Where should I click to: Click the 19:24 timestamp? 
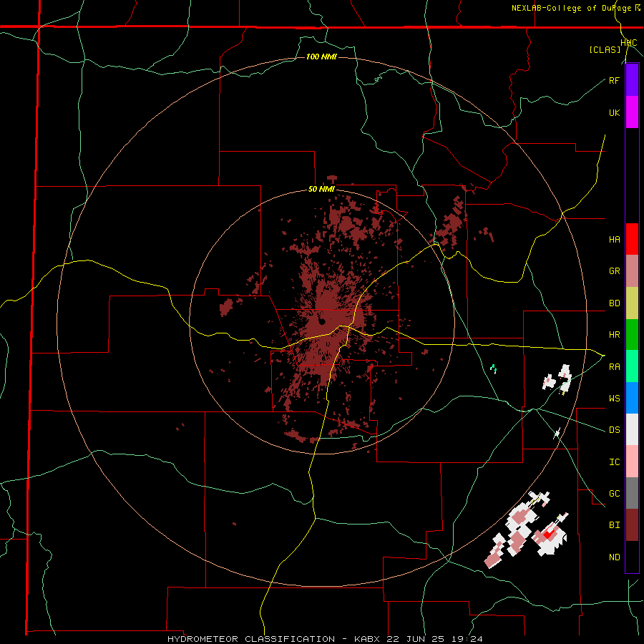coord(468,639)
